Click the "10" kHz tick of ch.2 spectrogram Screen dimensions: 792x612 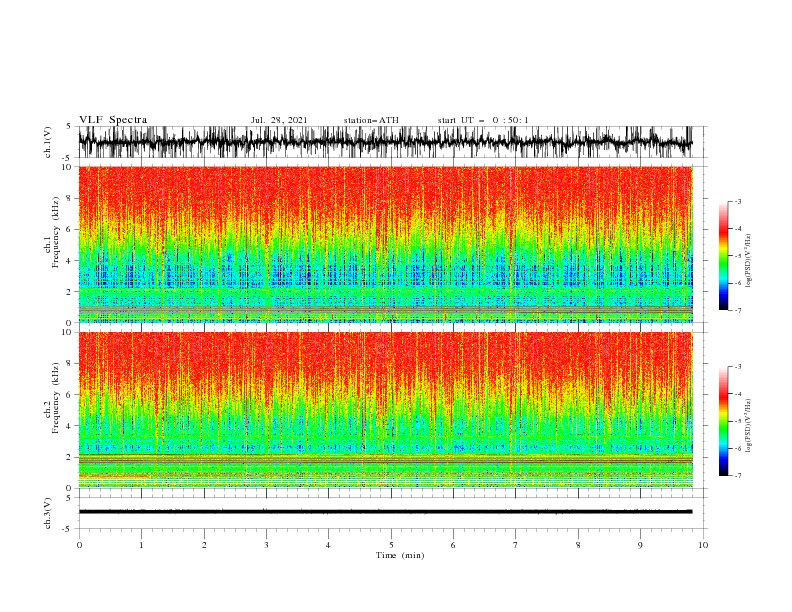pyautogui.click(x=67, y=333)
